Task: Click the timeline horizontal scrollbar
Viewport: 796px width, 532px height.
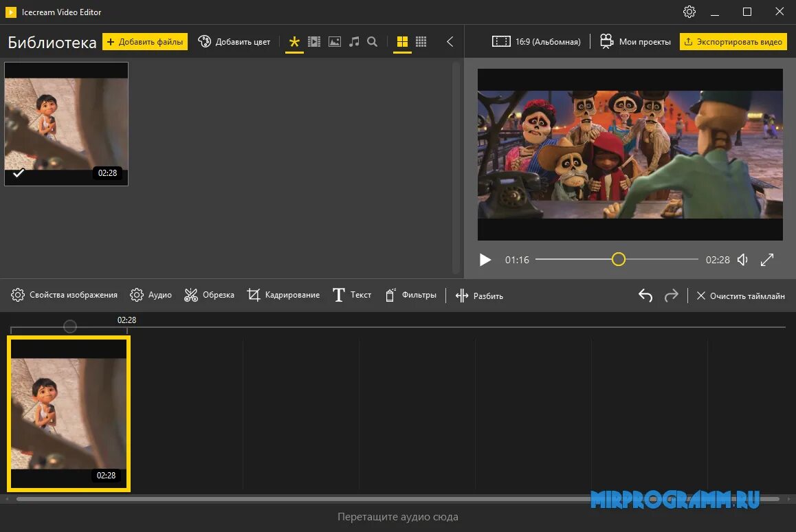Action: click(x=398, y=500)
